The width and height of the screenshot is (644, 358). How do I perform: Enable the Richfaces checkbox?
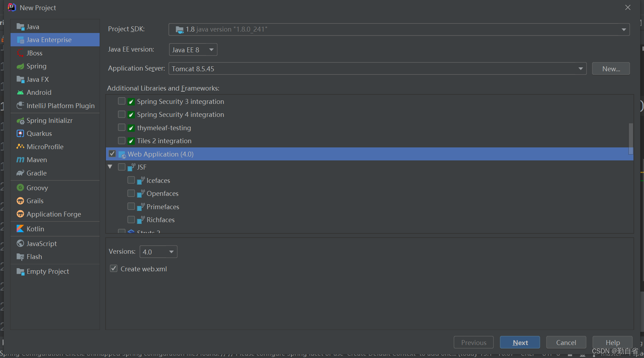pyautogui.click(x=131, y=220)
